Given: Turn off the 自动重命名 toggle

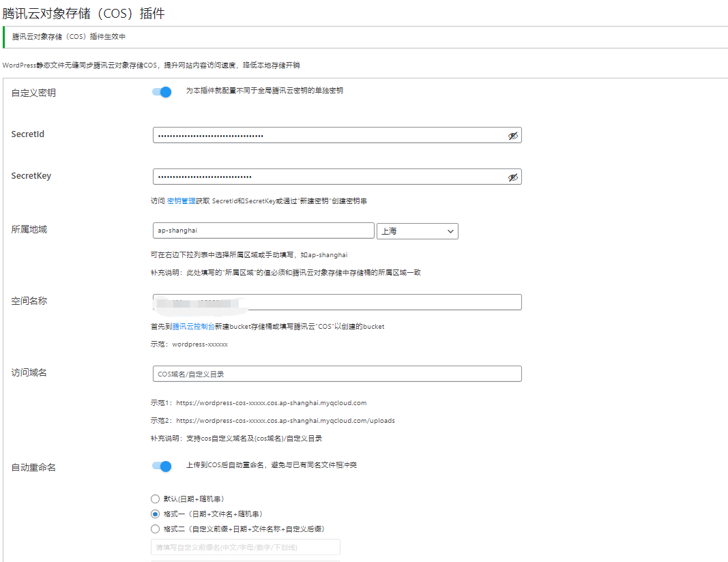Looking at the screenshot, I should tap(161, 466).
